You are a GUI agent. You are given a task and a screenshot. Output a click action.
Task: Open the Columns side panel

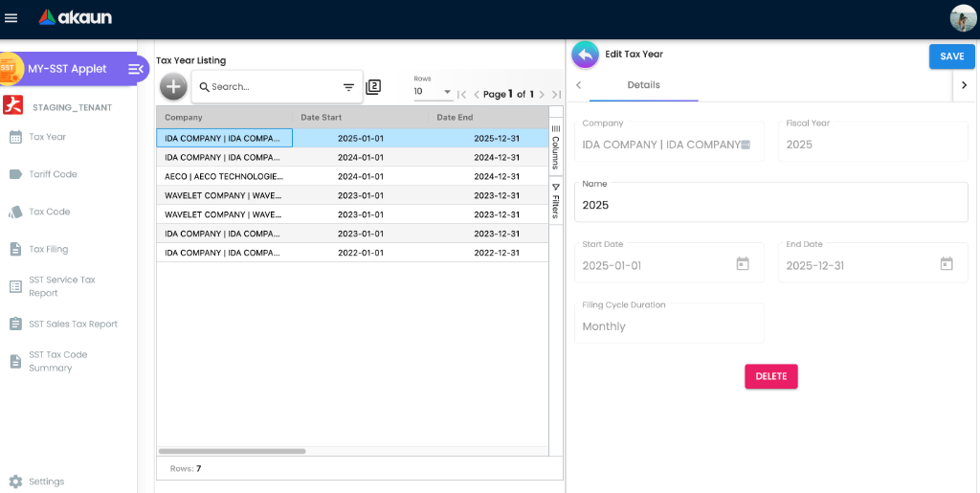coord(555,146)
